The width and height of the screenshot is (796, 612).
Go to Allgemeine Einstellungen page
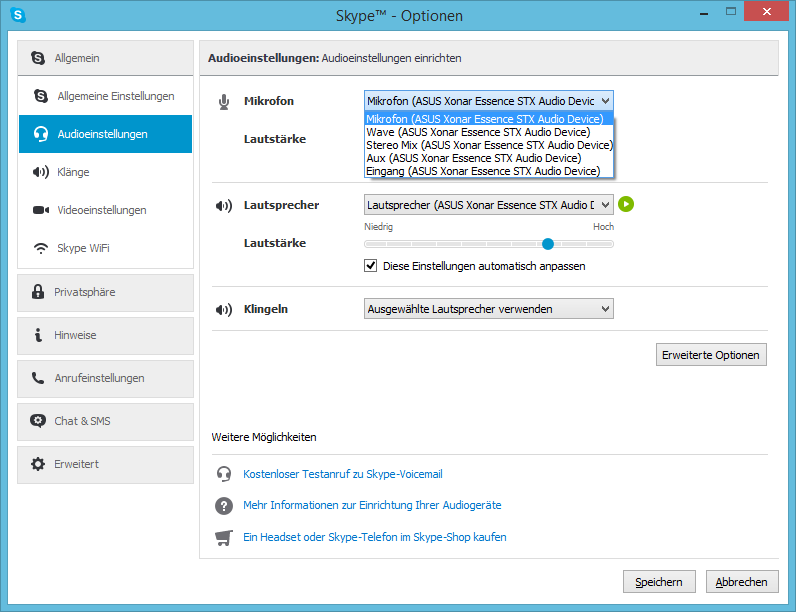pos(106,96)
